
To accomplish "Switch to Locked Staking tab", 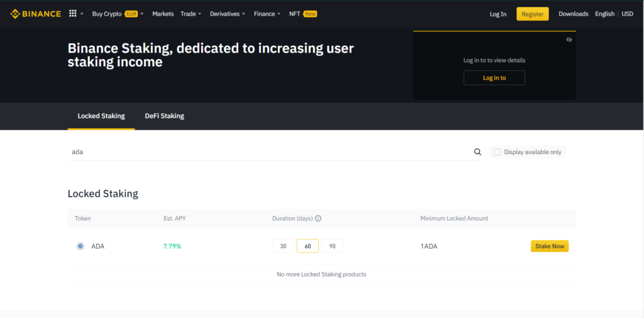I will pos(101,116).
